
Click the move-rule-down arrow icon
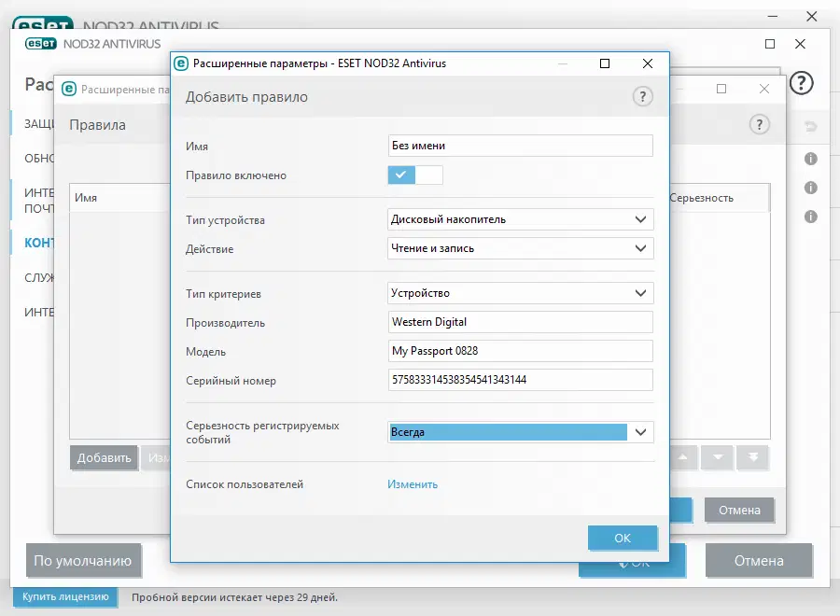pyautogui.click(x=716, y=457)
